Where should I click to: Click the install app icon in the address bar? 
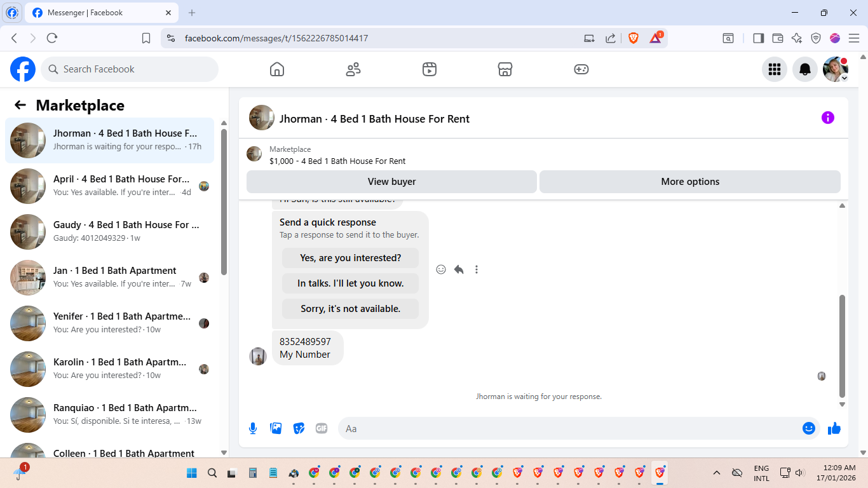(x=590, y=38)
